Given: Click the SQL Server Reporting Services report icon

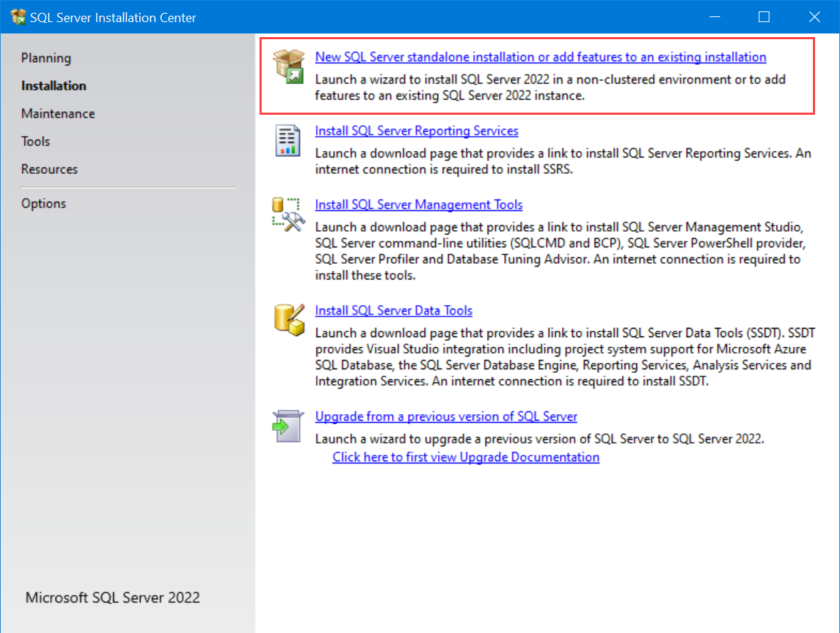Looking at the screenshot, I should point(289,141).
